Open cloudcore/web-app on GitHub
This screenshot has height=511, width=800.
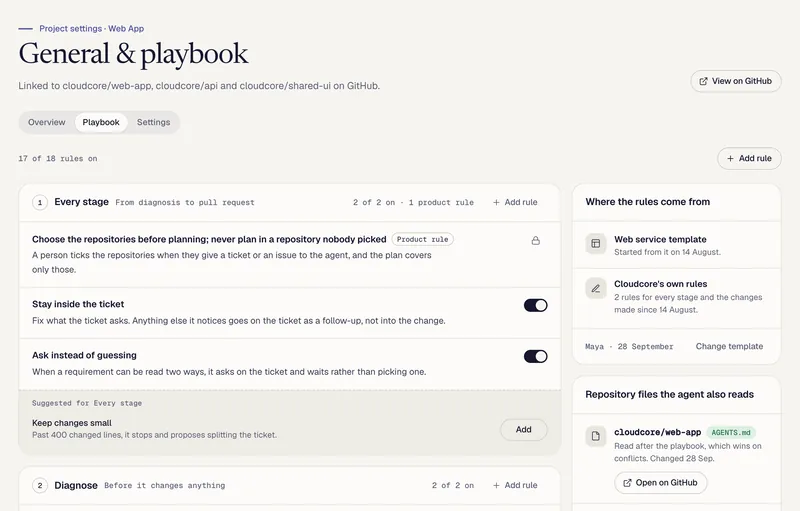661,483
